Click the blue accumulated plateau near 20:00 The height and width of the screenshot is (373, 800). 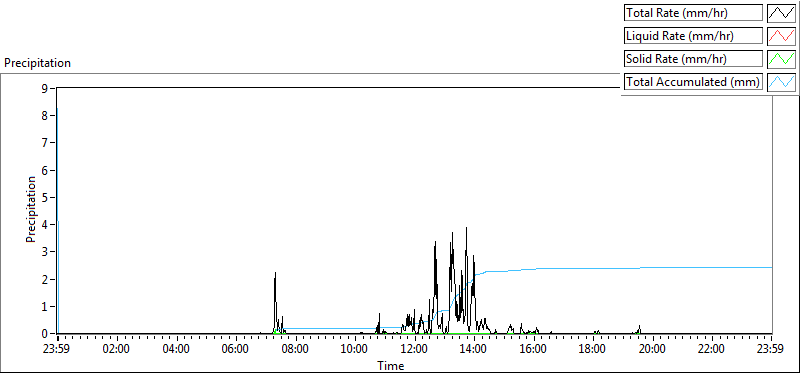click(653, 267)
